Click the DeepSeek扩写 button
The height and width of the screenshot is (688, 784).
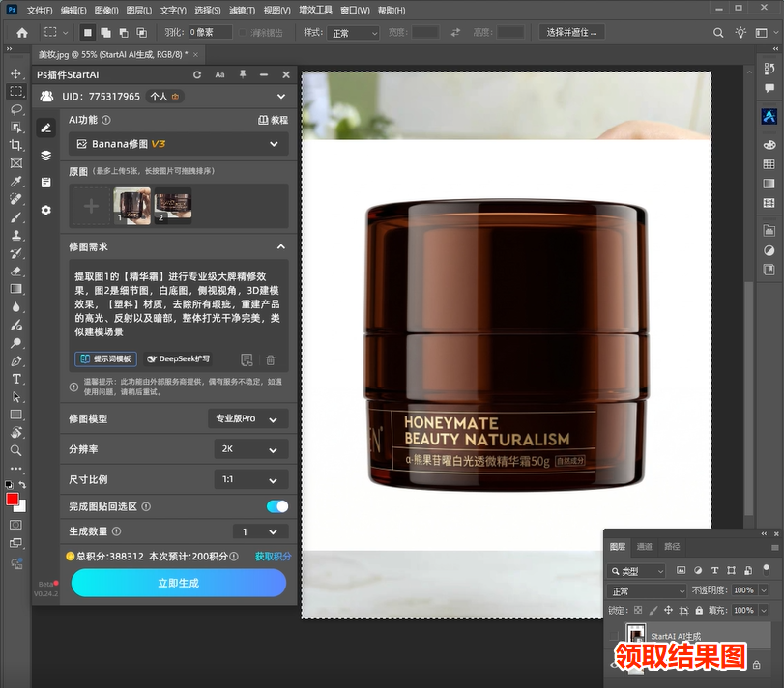tap(179, 359)
